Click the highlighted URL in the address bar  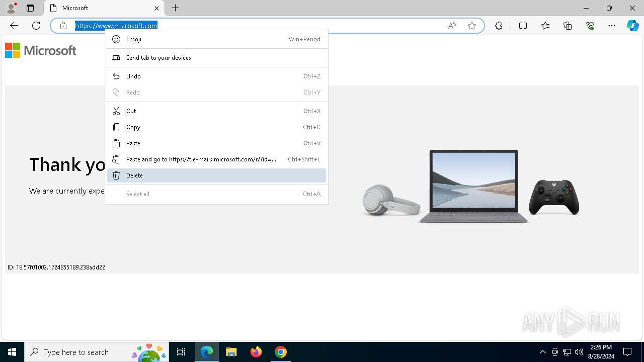(x=116, y=26)
